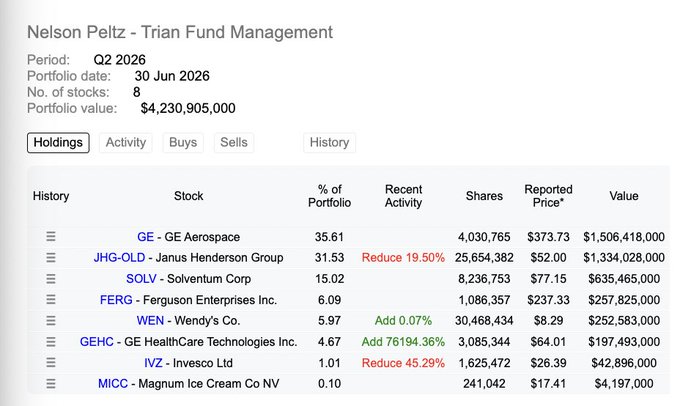Click the 'Add 0.07%' activity text
Viewport: 680px width, 406px height.
[x=403, y=321]
